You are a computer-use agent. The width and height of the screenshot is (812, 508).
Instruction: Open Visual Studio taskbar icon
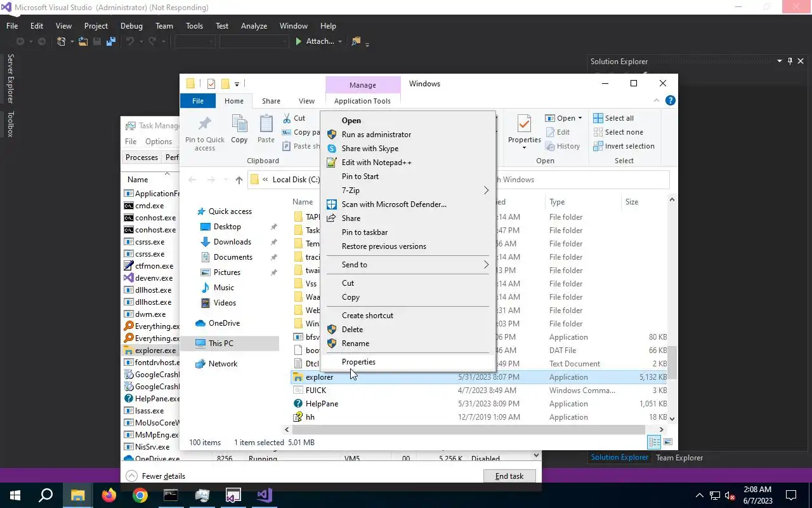265,495
